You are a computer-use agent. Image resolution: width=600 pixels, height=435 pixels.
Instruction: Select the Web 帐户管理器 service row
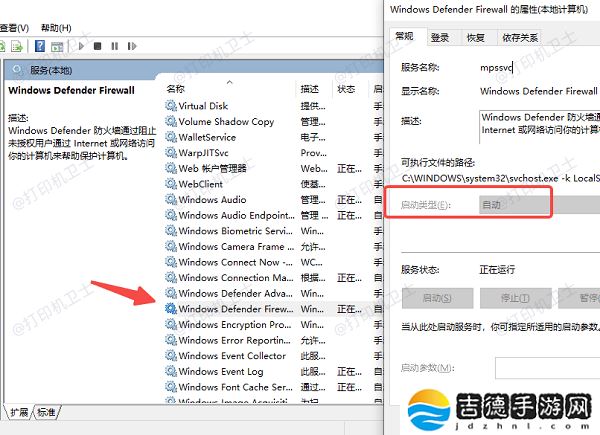274,168
